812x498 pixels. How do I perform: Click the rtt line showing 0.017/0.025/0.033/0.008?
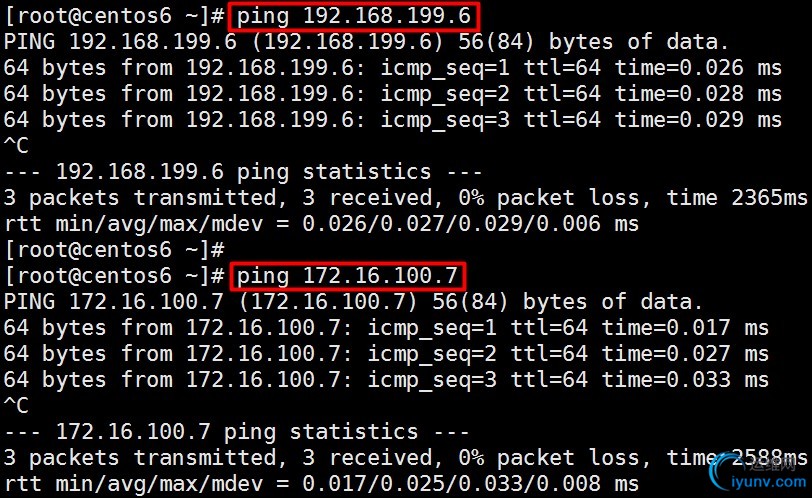(x=321, y=484)
